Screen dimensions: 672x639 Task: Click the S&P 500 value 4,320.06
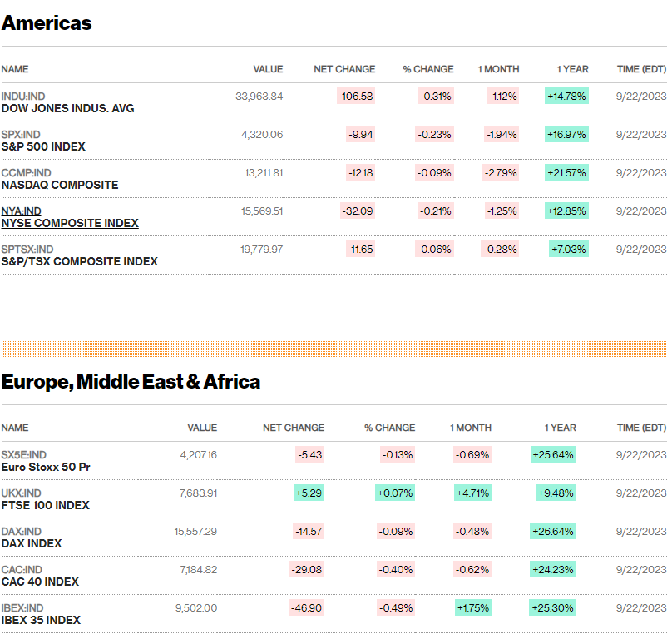point(262,135)
